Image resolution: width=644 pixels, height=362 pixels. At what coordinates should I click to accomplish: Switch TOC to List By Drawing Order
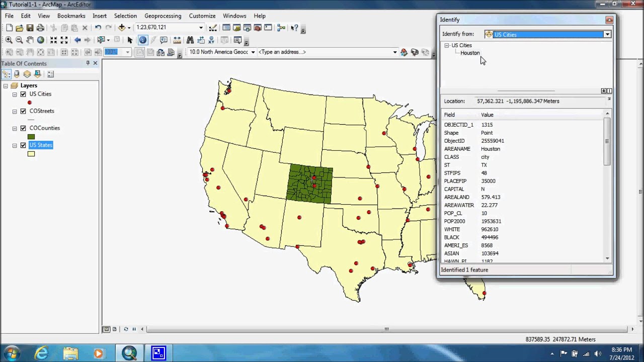click(6, 74)
